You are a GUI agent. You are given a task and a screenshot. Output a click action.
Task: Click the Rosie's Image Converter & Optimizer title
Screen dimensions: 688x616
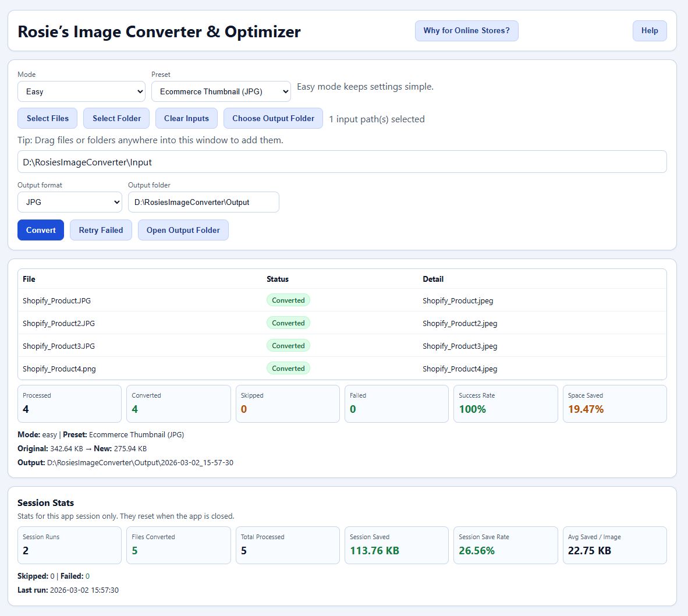[x=159, y=31]
